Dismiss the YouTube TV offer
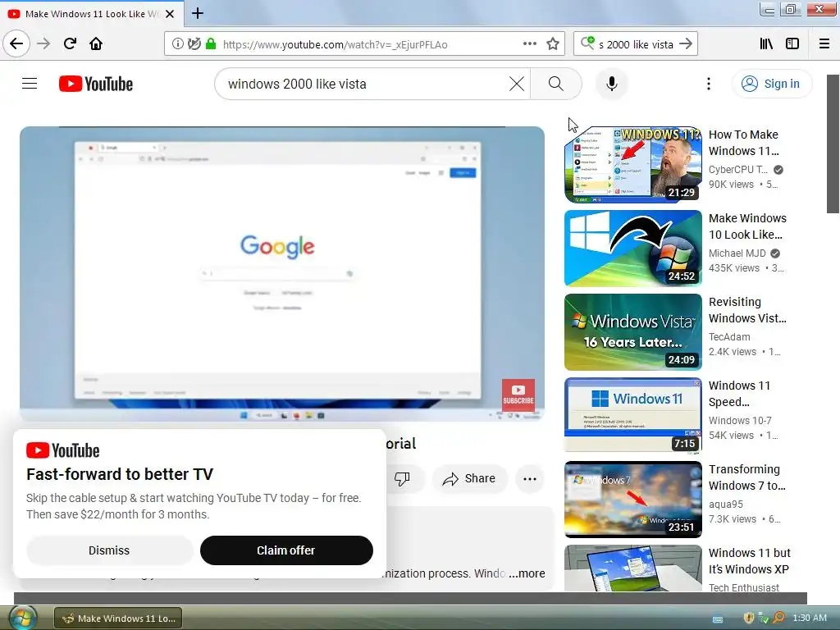840x630 pixels. click(x=109, y=550)
